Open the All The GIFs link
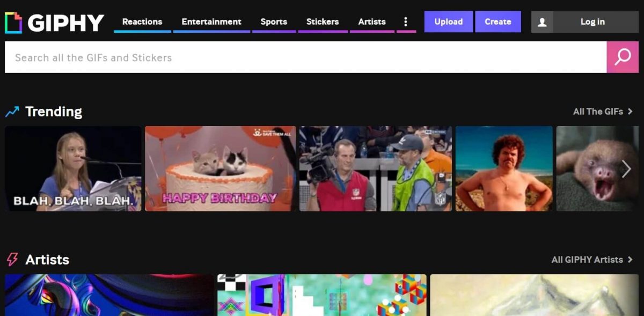This screenshot has width=644, height=316. tap(598, 112)
